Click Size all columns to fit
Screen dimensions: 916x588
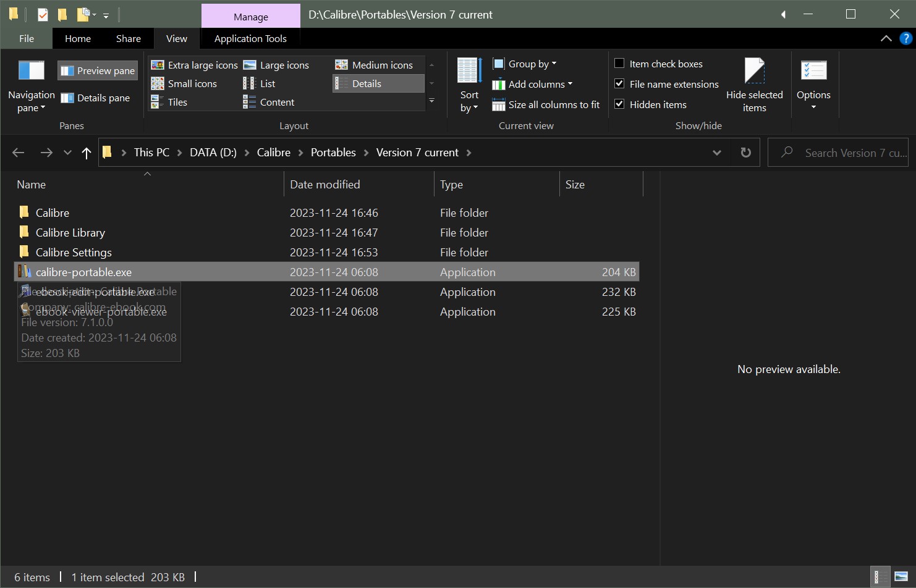546,104
